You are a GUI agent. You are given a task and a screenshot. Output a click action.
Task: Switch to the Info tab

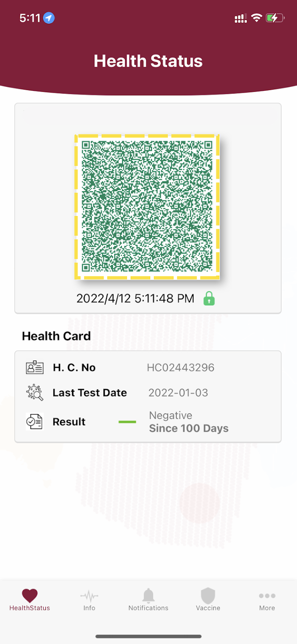tap(89, 599)
